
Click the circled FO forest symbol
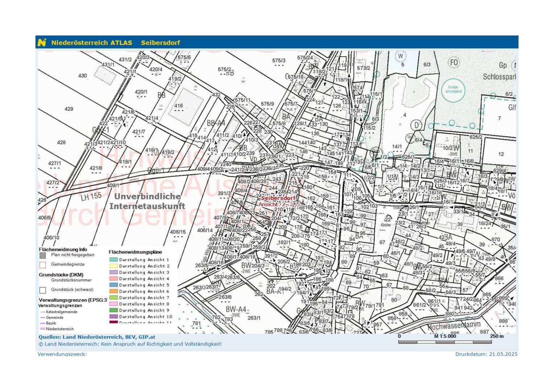(x=454, y=62)
